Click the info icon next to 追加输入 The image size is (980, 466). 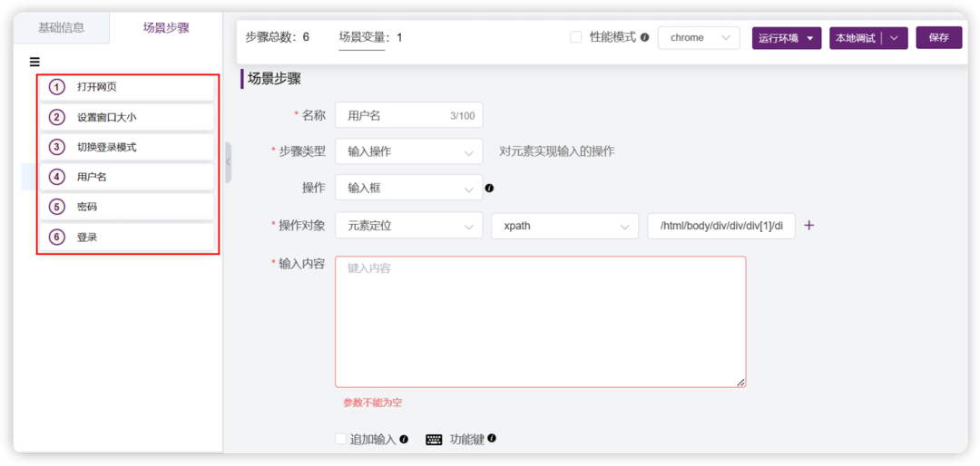pos(404,439)
